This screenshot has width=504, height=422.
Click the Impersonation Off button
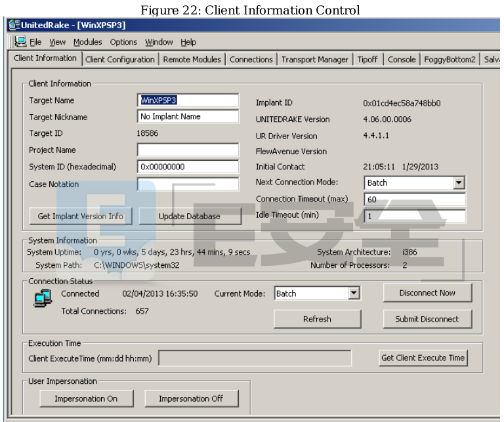(192, 398)
